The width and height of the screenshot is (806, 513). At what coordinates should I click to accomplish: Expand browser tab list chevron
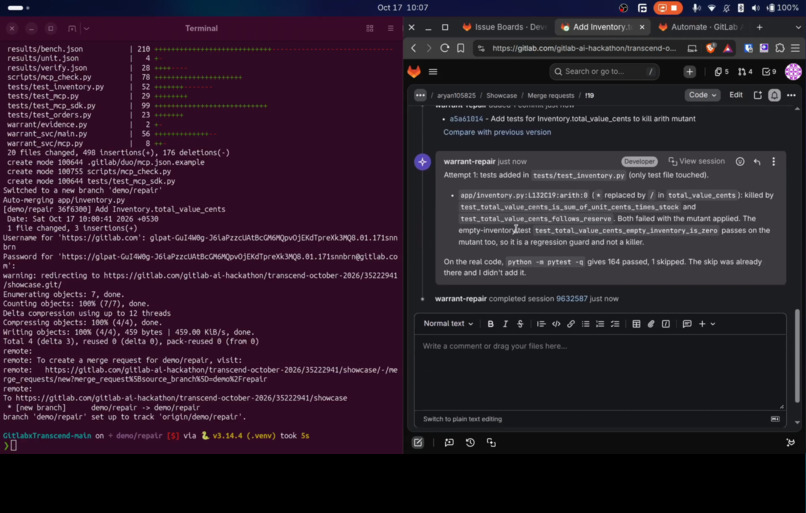[x=798, y=27]
